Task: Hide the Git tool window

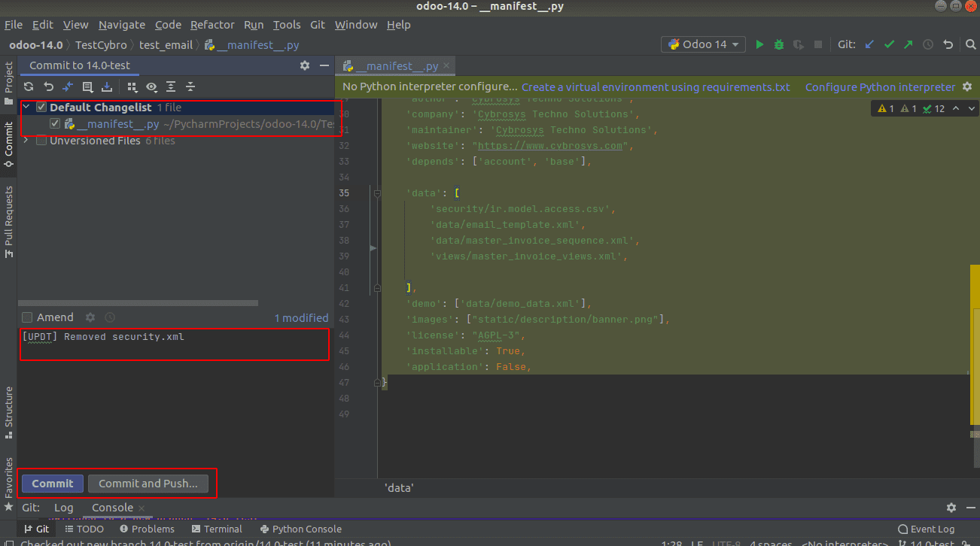Action: pos(970,508)
